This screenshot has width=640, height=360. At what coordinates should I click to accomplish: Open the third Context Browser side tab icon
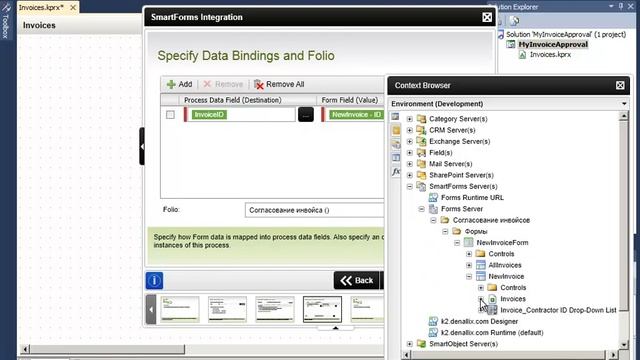[396, 144]
